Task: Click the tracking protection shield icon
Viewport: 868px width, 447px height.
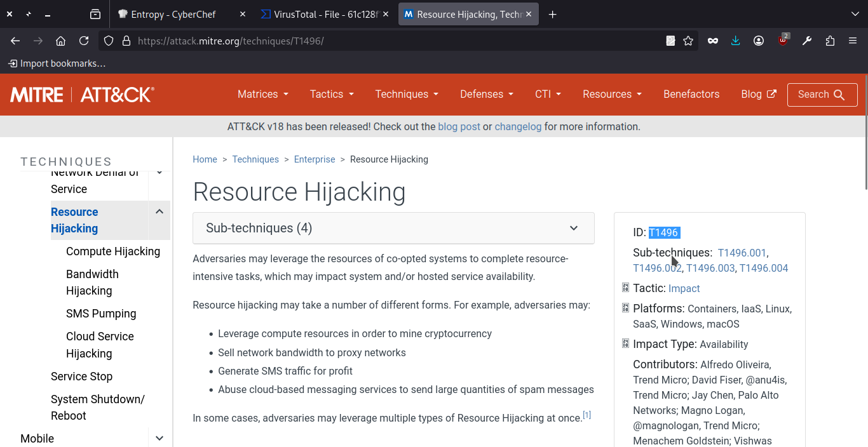Action: [x=109, y=41]
